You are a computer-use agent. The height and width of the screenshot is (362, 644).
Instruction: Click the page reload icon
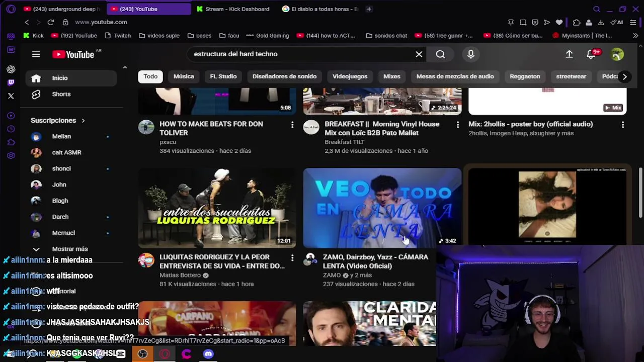[x=51, y=22]
